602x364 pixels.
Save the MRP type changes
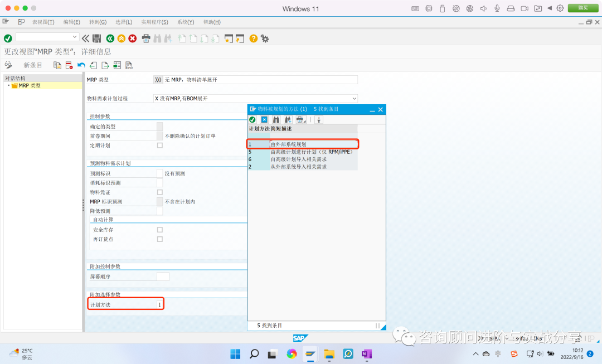[x=96, y=38]
